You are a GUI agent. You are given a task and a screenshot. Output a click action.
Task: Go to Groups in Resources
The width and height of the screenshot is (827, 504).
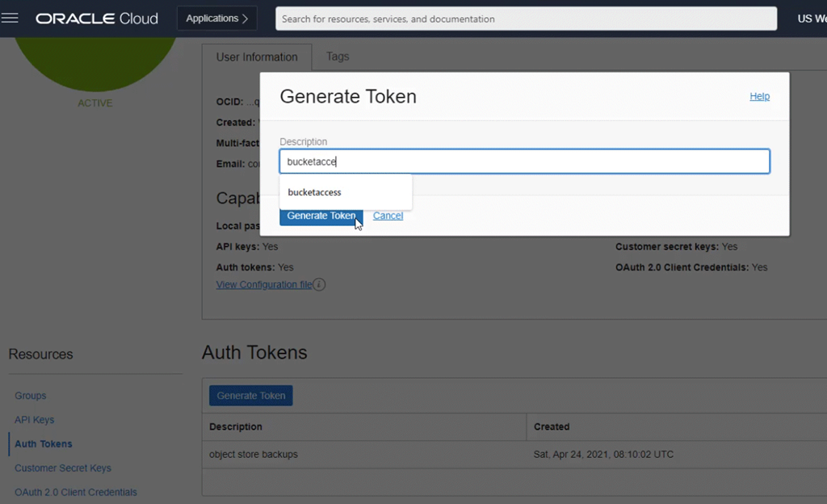(x=31, y=396)
